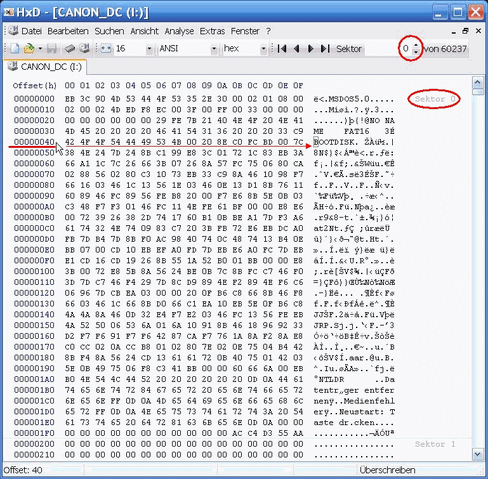
Task: Click the Save disk icon
Action: [x=51, y=49]
